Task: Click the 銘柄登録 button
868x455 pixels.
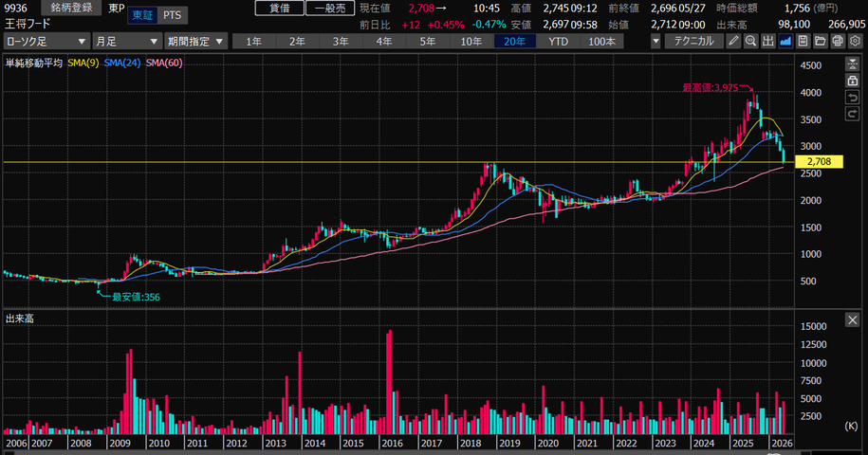Action: point(71,8)
